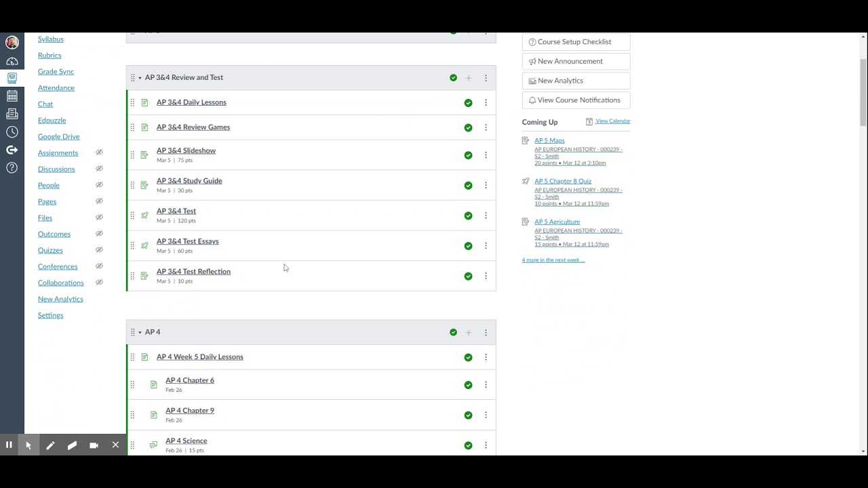Toggle published status of AP 3&4 Review Games
The width and height of the screenshot is (868, 488).
click(x=468, y=127)
